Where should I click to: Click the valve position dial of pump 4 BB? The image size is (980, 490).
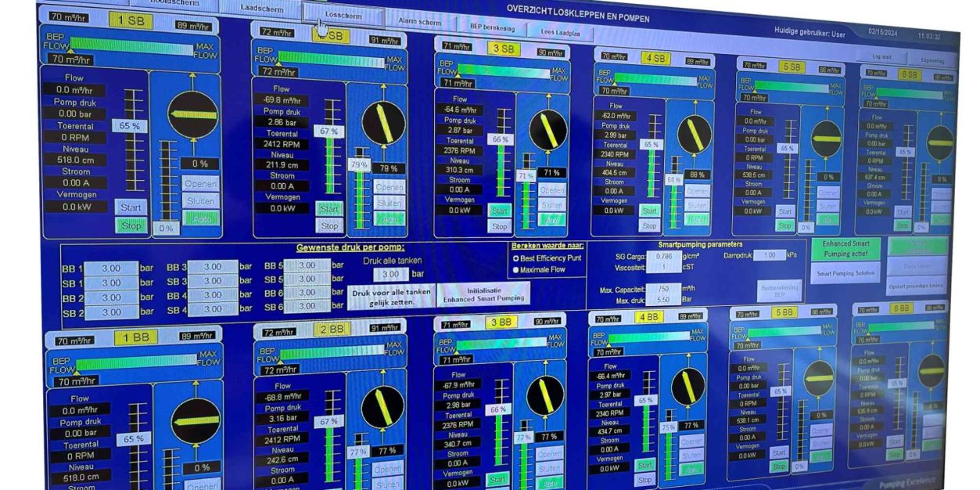(x=687, y=387)
